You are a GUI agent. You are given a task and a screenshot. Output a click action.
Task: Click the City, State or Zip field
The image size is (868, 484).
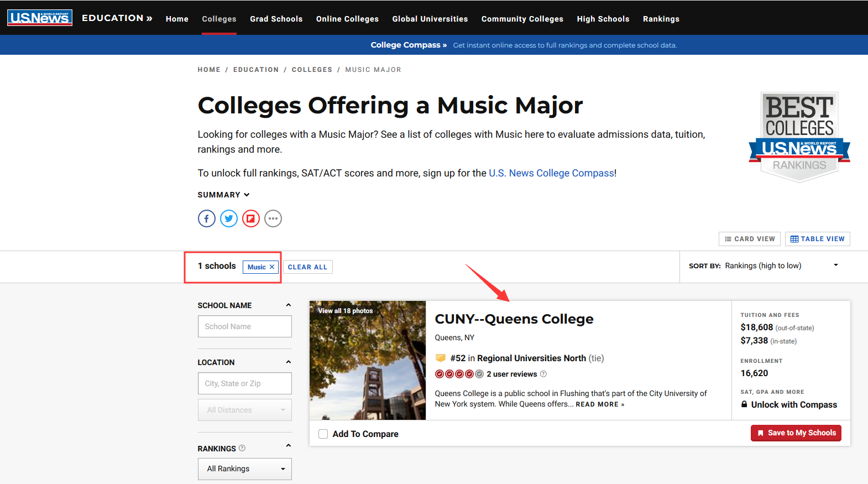[245, 383]
